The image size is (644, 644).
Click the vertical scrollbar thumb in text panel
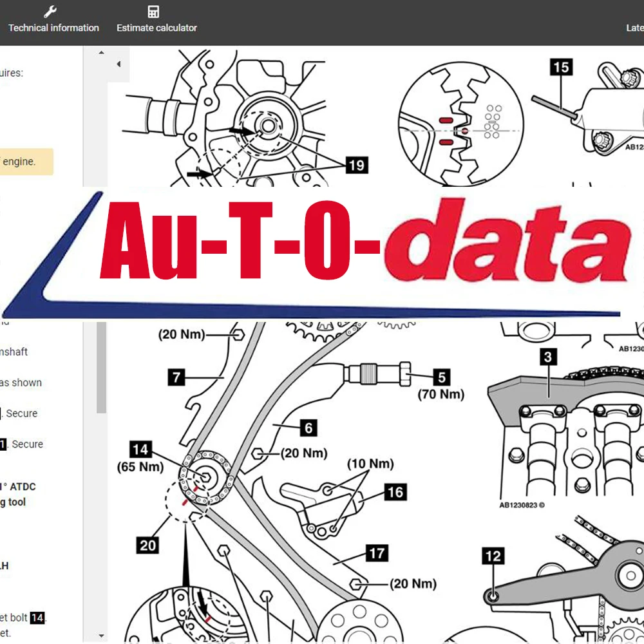(x=102, y=367)
